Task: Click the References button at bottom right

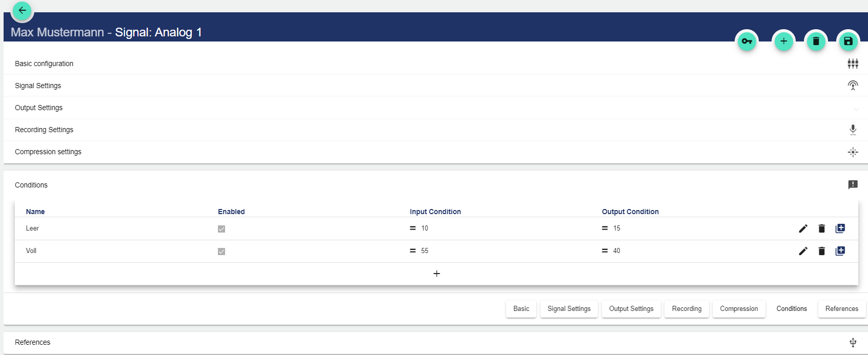Action: [841, 309]
